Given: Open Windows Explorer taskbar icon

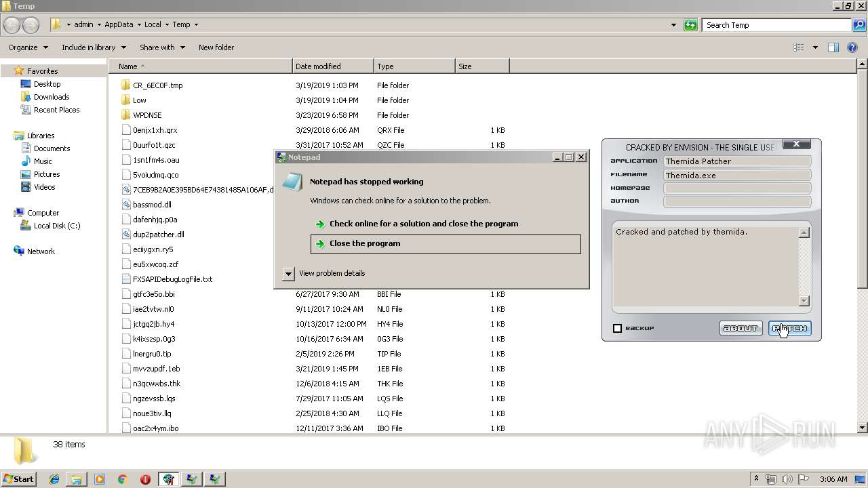Looking at the screenshot, I should (77, 479).
